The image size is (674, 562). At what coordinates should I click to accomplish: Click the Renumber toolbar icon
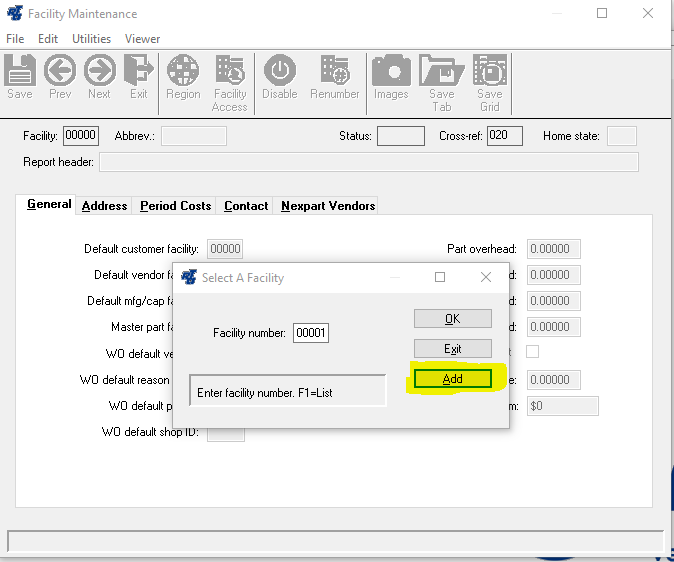[334, 77]
